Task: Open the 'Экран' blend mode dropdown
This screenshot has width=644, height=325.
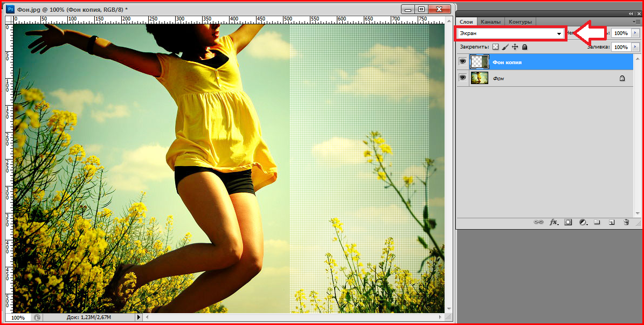Action: (510, 34)
